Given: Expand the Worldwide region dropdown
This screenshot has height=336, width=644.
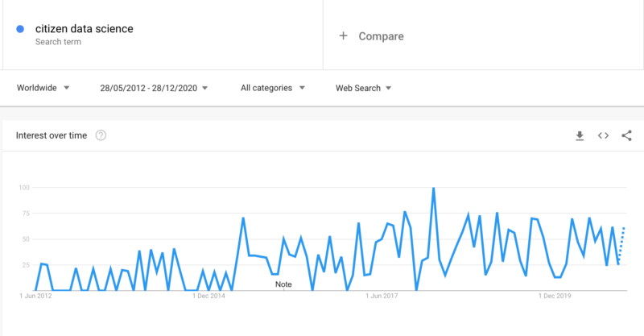Looking at the screenshot, I should coord(43,88).
